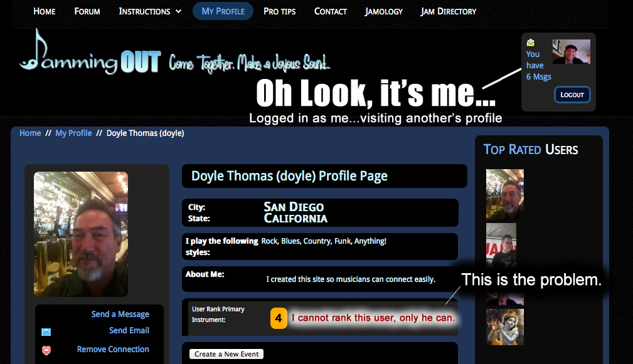Open the first top rated user photo

504,194
